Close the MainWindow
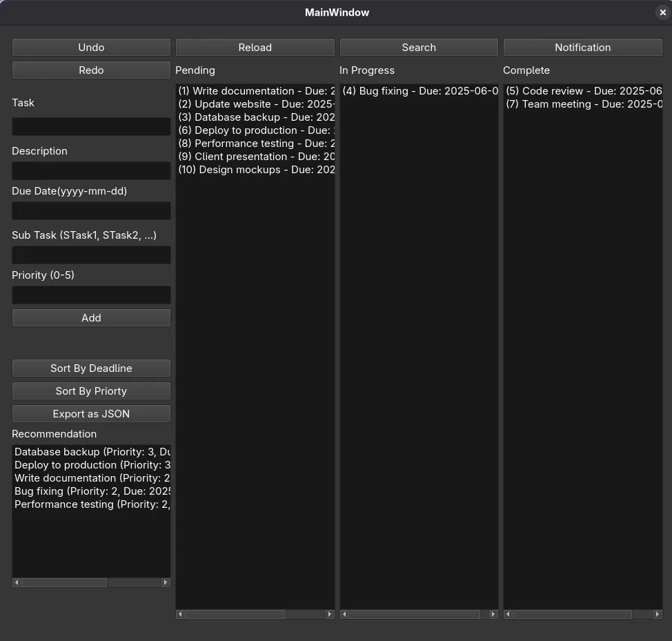672x641 pixels. 662,12
